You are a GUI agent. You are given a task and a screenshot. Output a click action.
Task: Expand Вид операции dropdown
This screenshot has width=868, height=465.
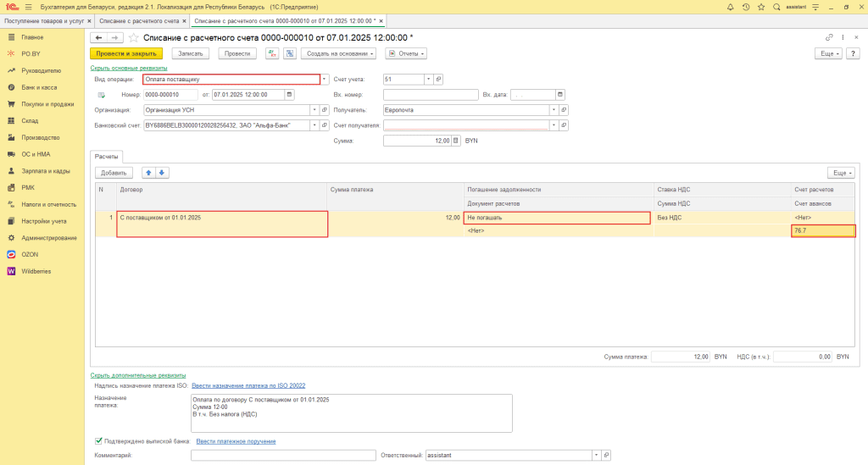[x=325, y=80]
